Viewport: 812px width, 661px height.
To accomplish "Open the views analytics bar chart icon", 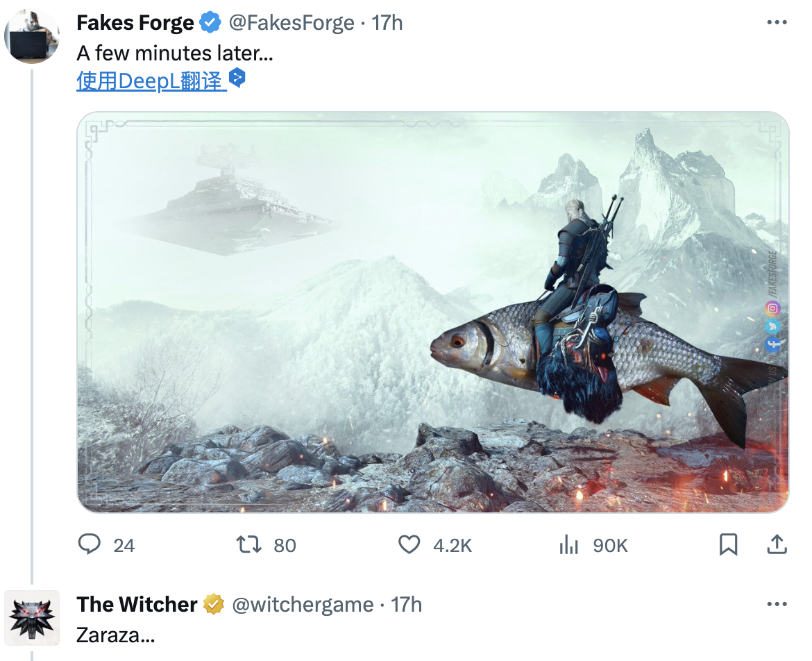I will pos(568,545).
